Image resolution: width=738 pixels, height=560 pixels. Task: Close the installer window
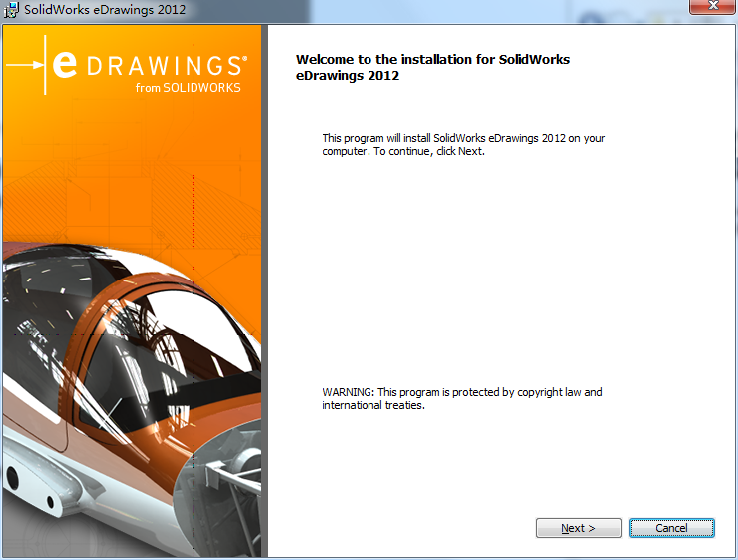pos(713,7)
